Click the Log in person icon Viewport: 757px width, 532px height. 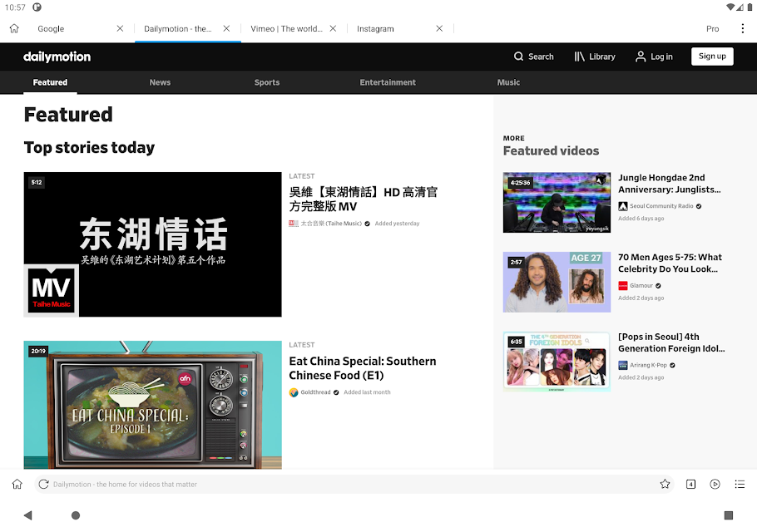coord(641,57)
